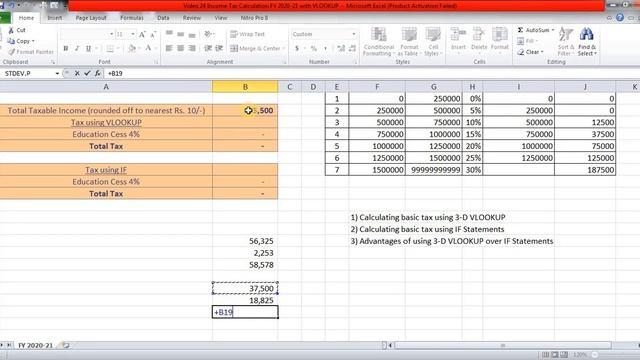This screenshot has height=360, width=640.
Task: Open the Custom number format dropdown
Action: pyautogui.click(x=353, y=34)
